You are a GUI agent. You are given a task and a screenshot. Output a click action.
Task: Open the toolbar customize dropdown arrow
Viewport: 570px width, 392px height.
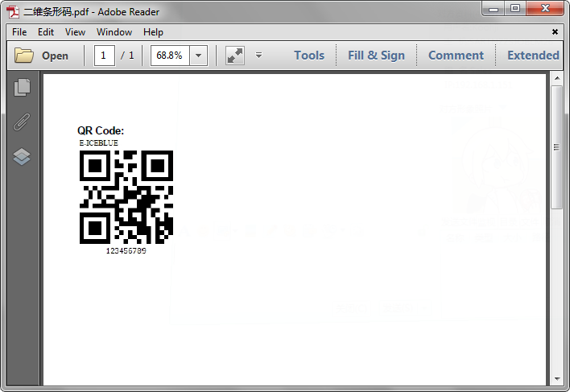tap(258, 56)
